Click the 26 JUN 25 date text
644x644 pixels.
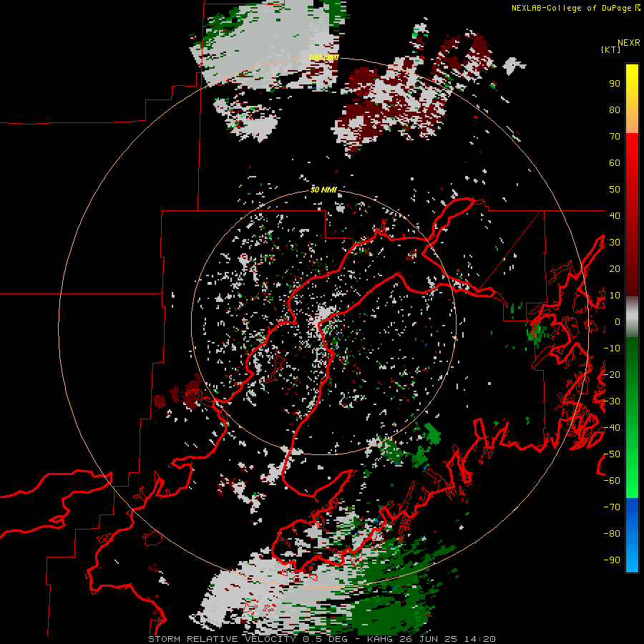coord(429,639)
